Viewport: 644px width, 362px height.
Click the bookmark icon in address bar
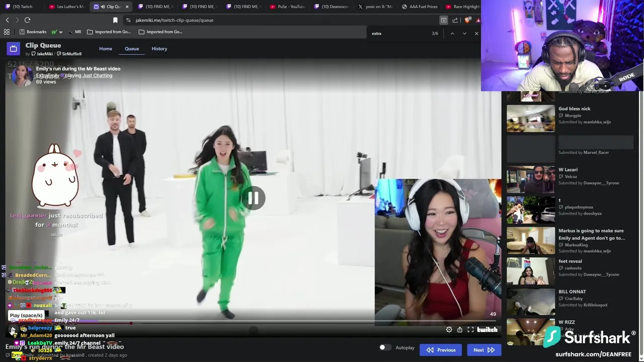point(115,20)
